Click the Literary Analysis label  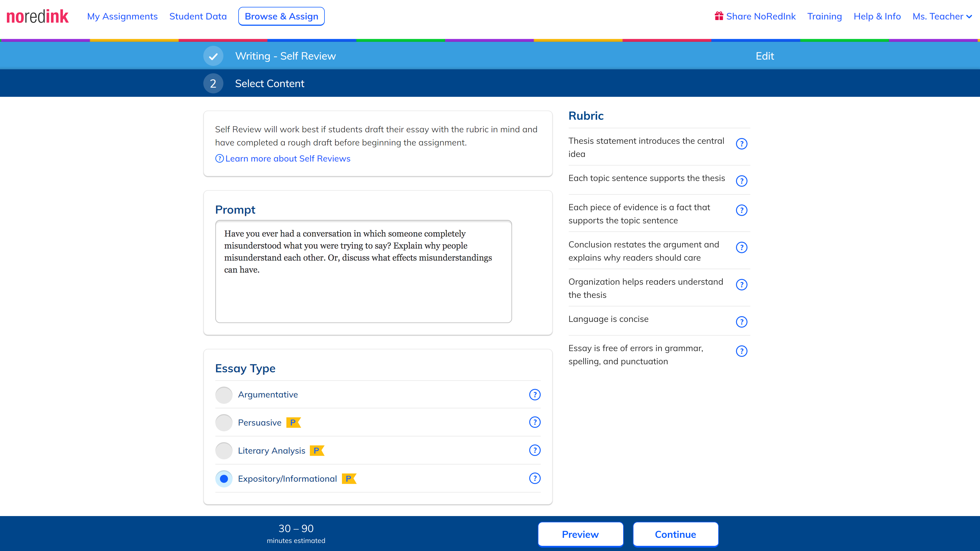pyautogui.click(x=271, y=451)
